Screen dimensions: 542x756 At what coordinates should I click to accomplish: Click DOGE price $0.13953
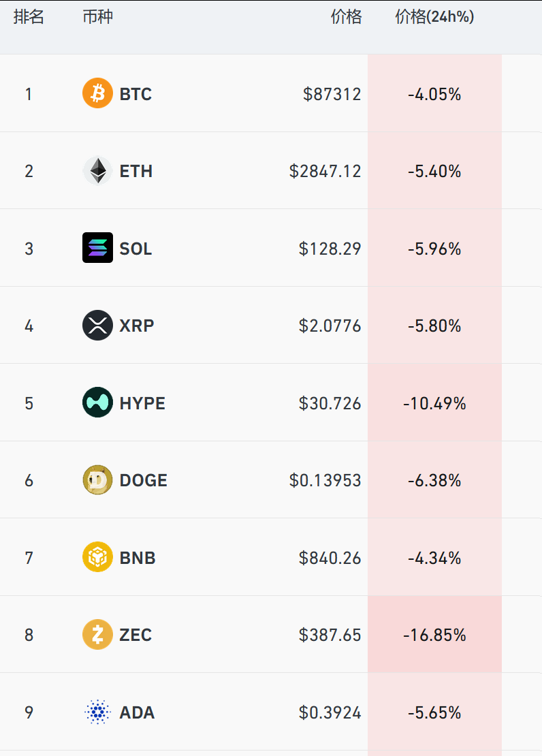325,481
